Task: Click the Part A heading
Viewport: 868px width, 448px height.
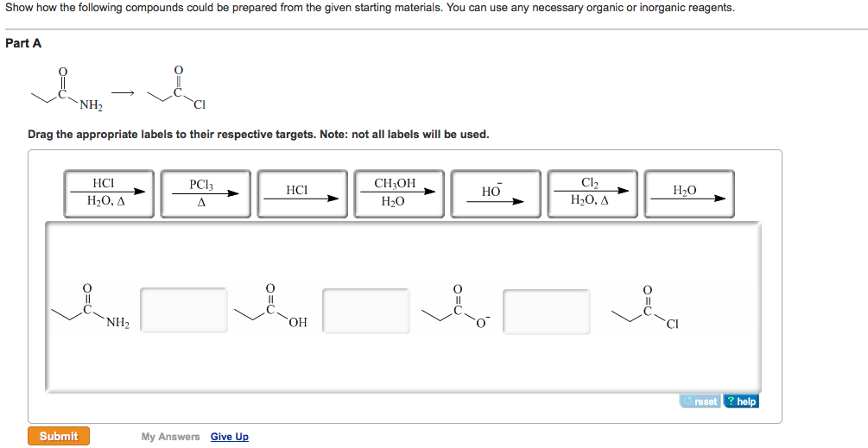Action: 23,43
